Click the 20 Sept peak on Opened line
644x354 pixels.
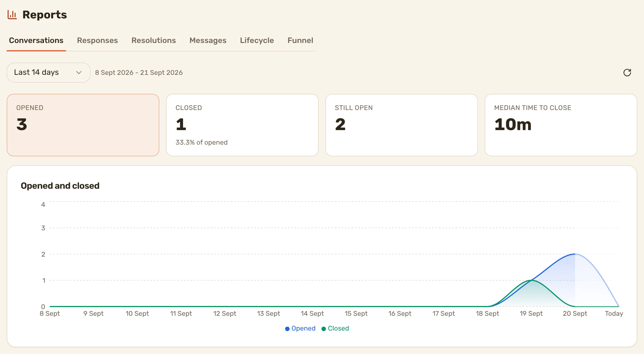pyautogui.click(x=575, y=254)
